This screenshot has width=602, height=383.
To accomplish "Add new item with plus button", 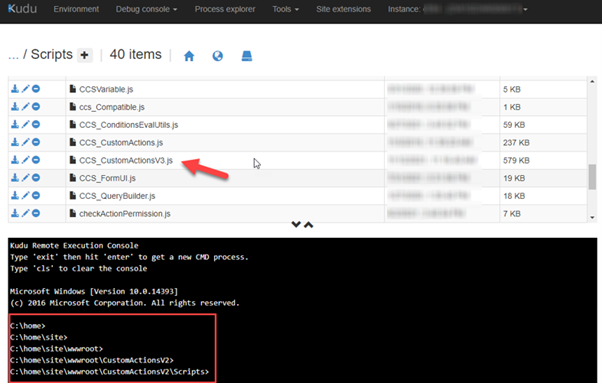I will tap(84, 55).
